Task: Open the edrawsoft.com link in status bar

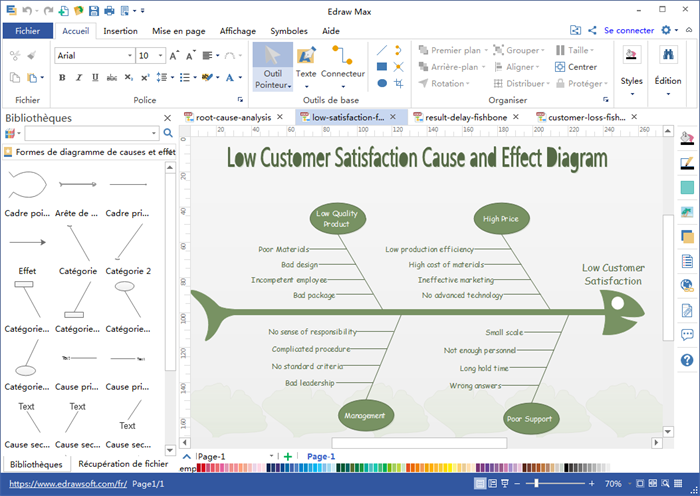Action: point(65,484)
